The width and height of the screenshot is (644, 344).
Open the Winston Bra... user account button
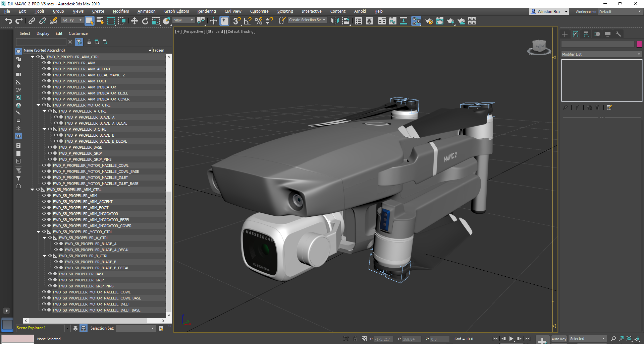point(549,11)
